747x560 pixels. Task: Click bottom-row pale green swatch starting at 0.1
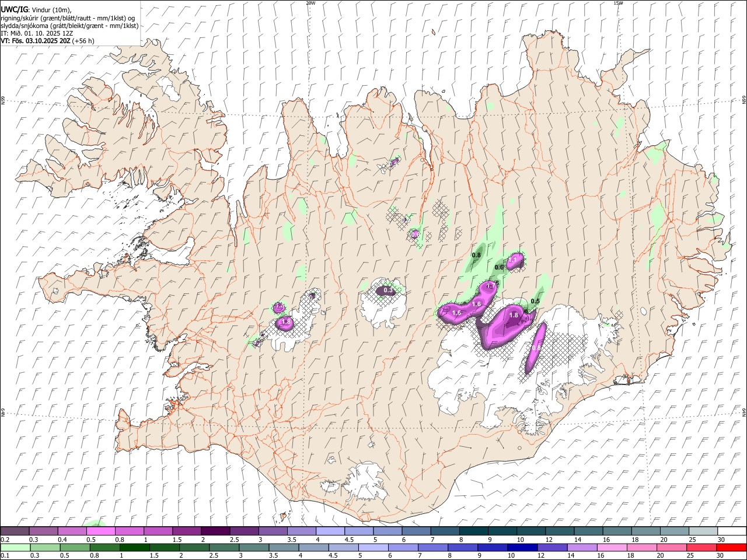click(x=15, y=547)
